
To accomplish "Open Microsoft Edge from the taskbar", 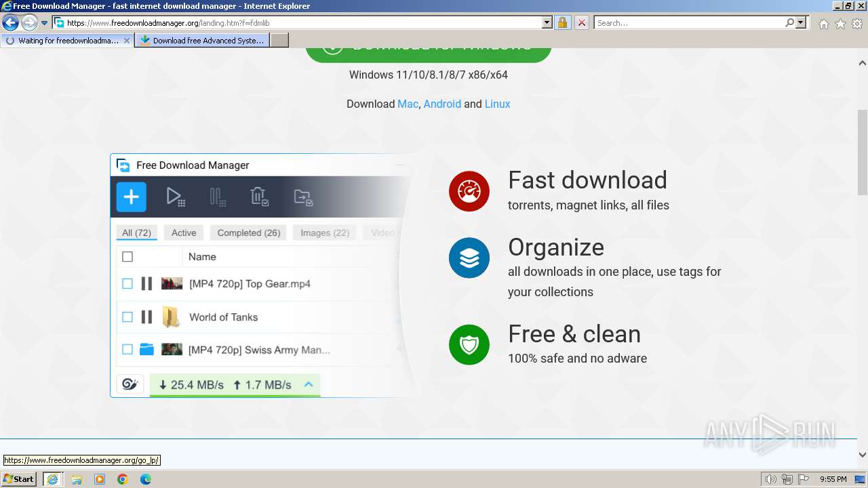I will pyautogui.click(x=146, y=479).
